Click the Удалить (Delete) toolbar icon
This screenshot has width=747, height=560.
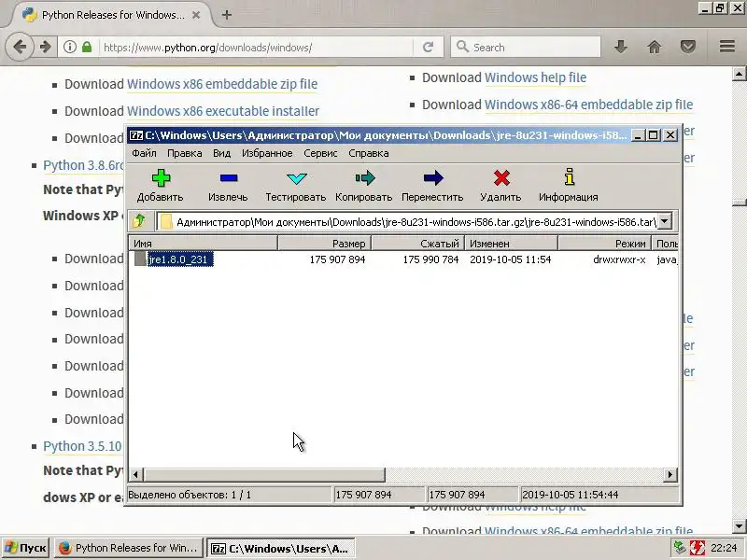pos(501,178)
